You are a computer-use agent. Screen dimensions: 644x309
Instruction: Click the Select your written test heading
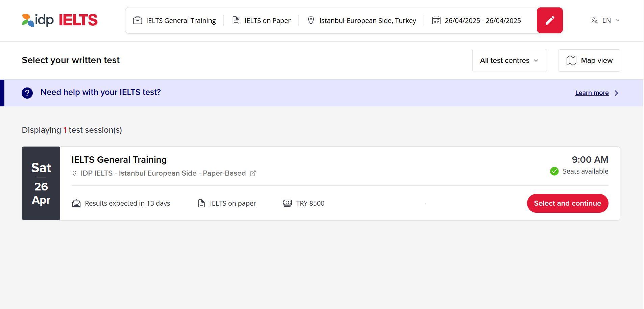[x=71, y=60]
